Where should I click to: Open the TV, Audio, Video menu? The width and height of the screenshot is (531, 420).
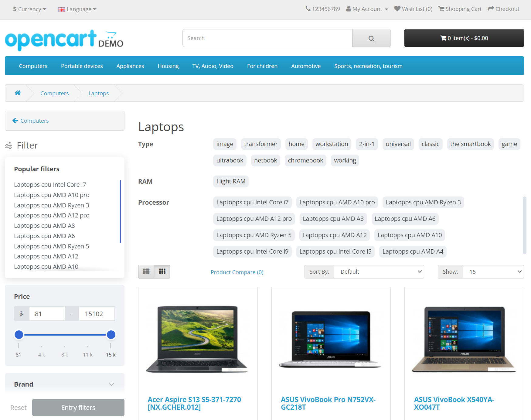pos(213,66)
